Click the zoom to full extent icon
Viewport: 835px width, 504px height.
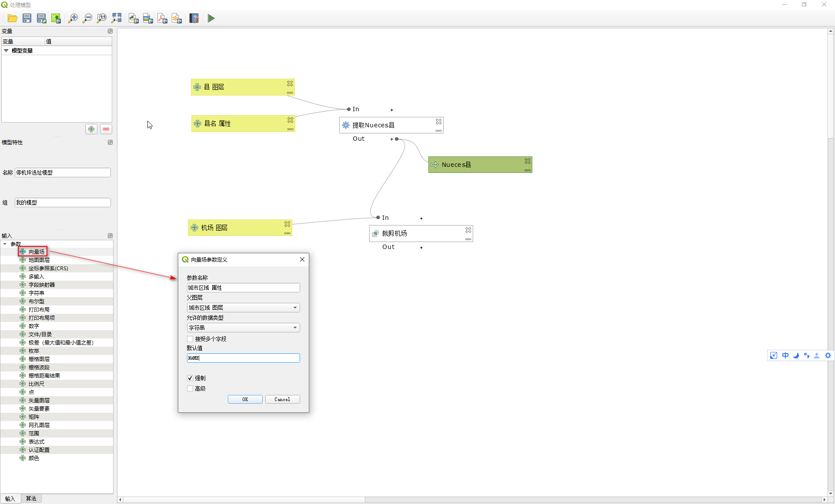coord(116,18)
